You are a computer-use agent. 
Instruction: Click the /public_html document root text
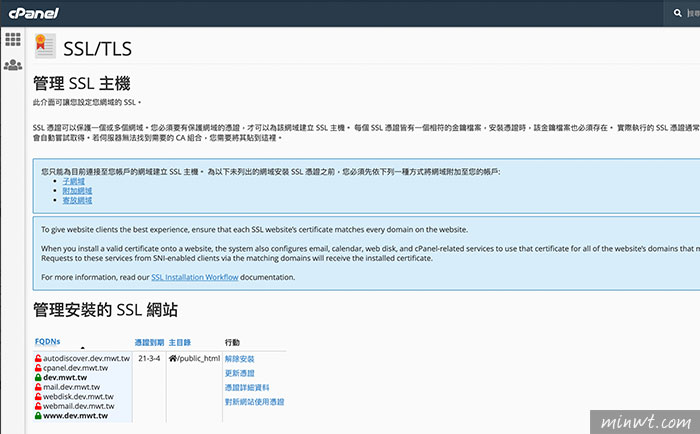click(x=199, y=358)
